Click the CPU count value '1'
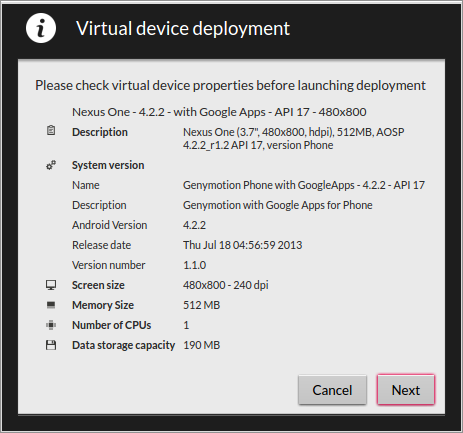463x433 pixels. tap(186, 325)
